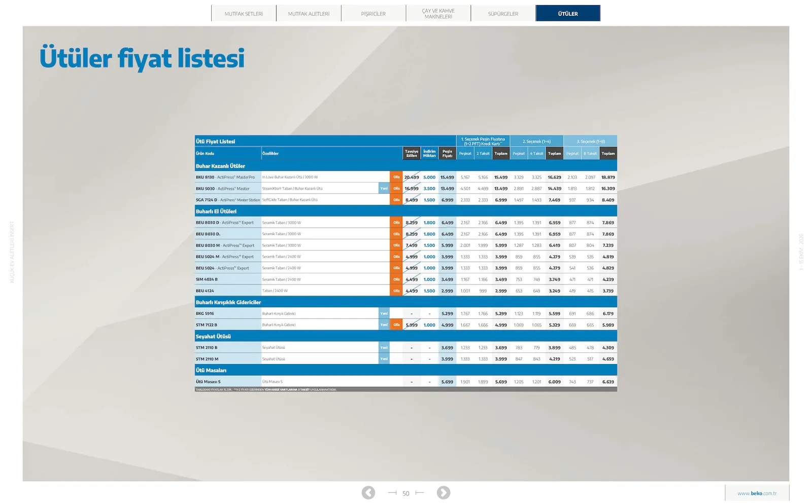Go to previous page arrow
Screen dimensions: 812x504
368,492
